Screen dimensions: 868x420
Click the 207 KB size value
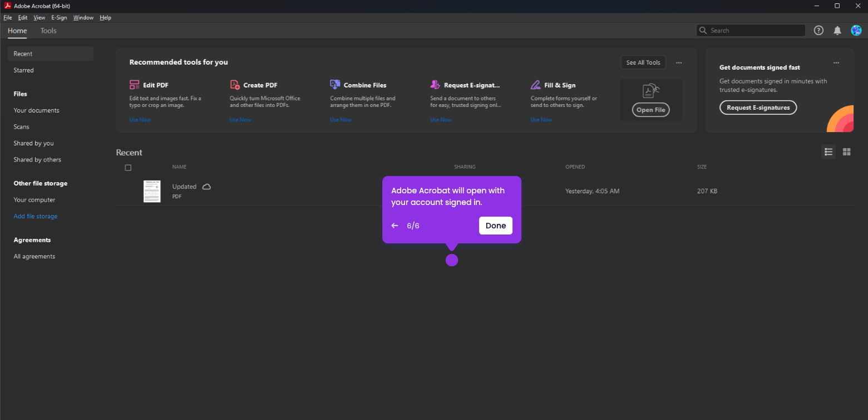pyautogui.click(x=707, y=191)
